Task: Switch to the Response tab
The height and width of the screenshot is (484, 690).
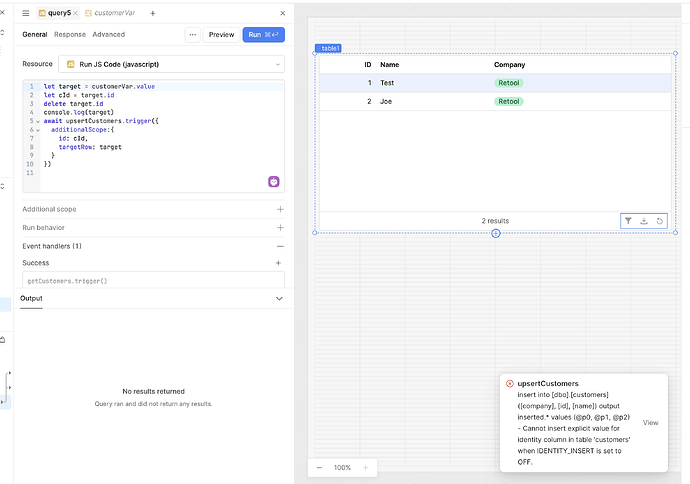Action: (70, 34)
